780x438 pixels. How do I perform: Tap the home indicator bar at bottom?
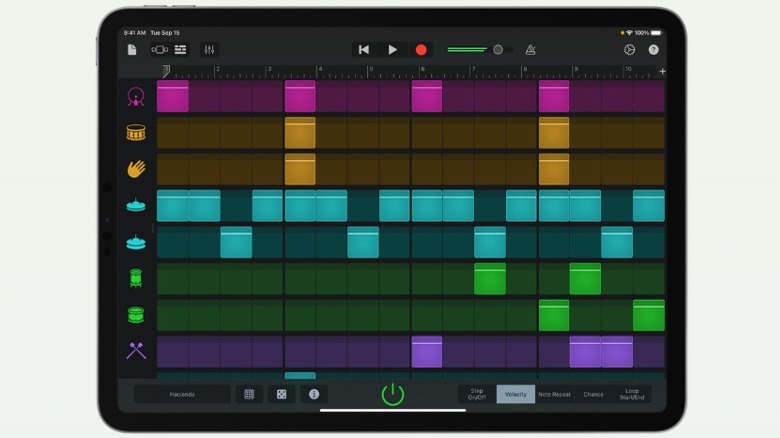(393, 411)
